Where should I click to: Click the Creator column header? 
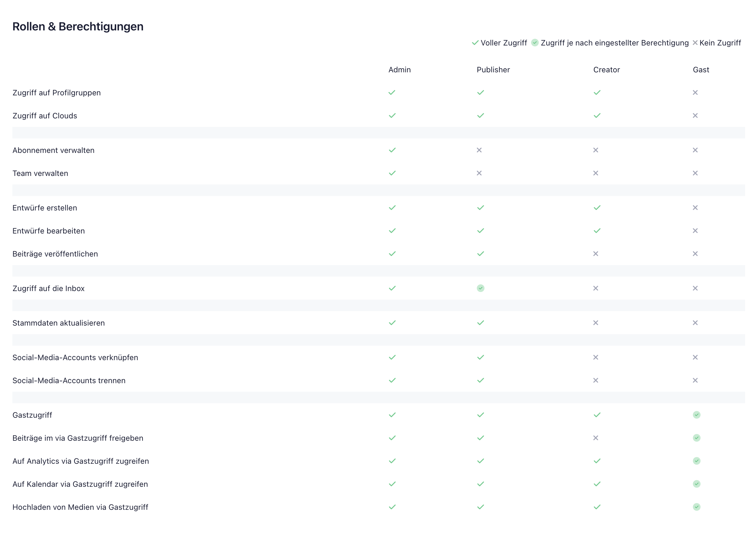(606, 70)
